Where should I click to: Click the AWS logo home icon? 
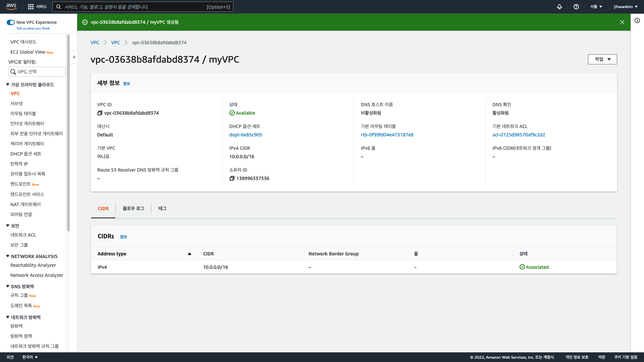11,6
